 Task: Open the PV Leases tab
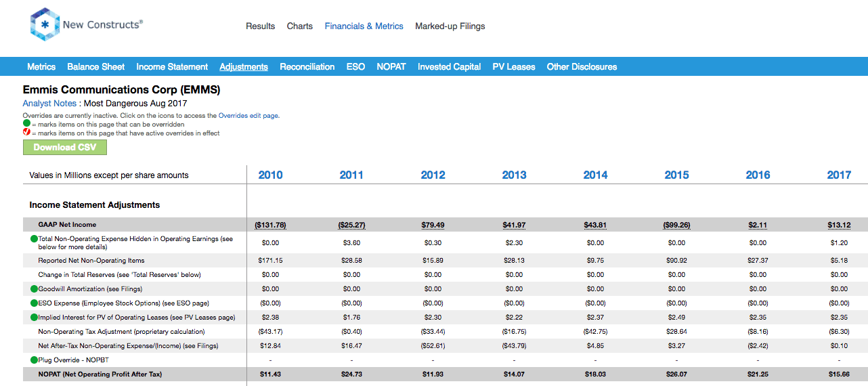tap(514, 66)
